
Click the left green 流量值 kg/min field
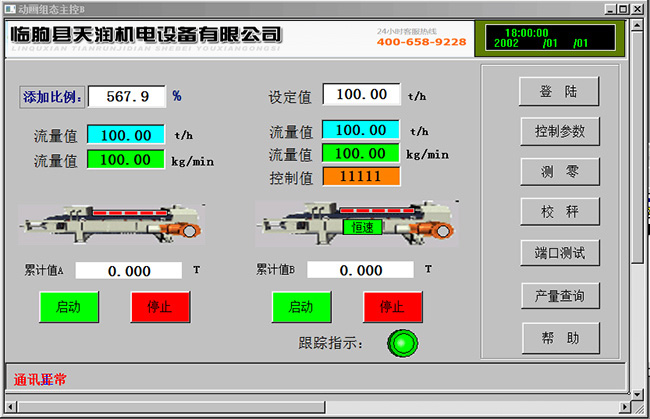126,160
